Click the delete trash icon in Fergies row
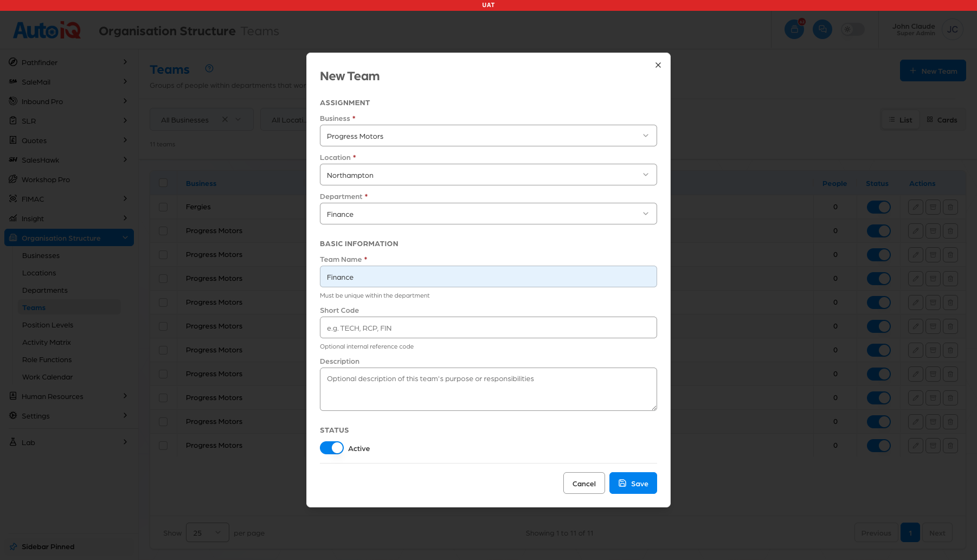The image size is (977, 560). (950, 207)
